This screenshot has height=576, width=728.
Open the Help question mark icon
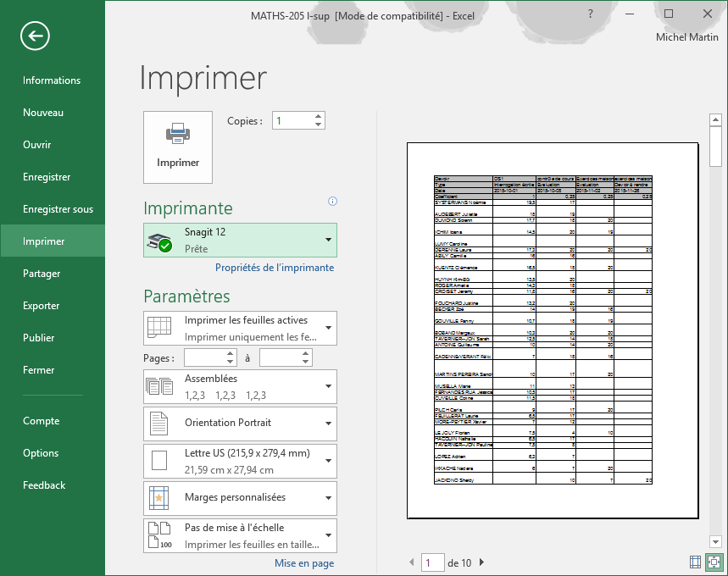(x=591, y=14)
